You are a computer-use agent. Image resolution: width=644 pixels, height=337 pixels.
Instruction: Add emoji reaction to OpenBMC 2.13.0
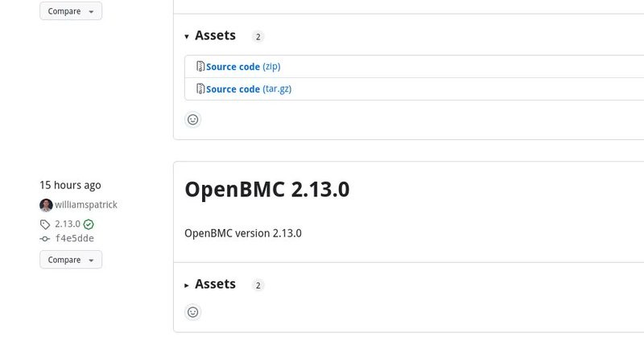192,312
